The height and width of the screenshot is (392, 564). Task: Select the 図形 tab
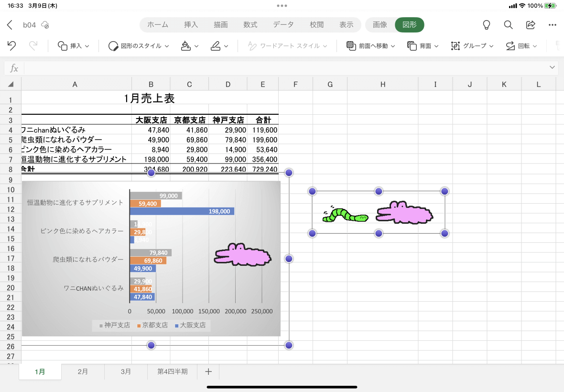409,25
